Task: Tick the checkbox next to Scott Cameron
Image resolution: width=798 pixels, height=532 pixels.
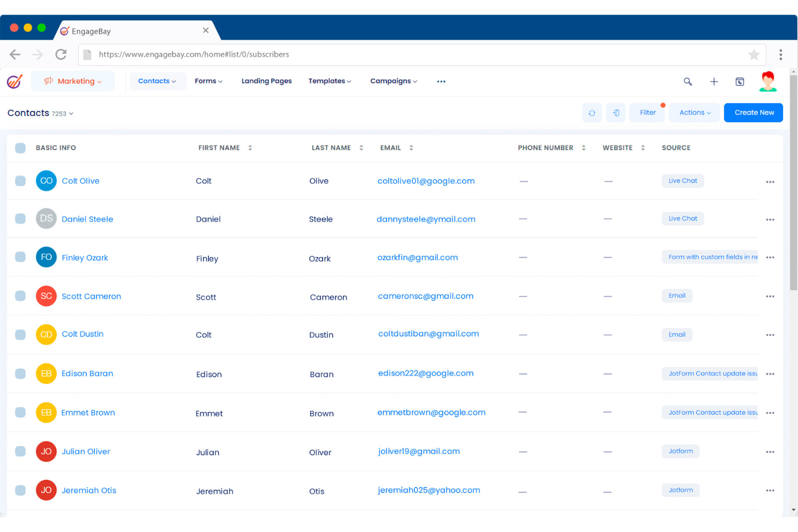Action: [x=20, y=296]
